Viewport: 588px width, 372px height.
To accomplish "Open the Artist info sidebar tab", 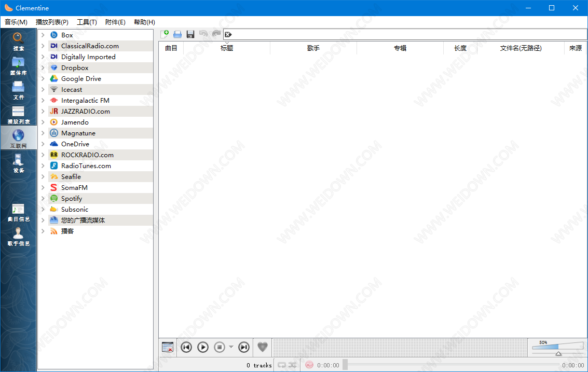I will tap(18, 236).
